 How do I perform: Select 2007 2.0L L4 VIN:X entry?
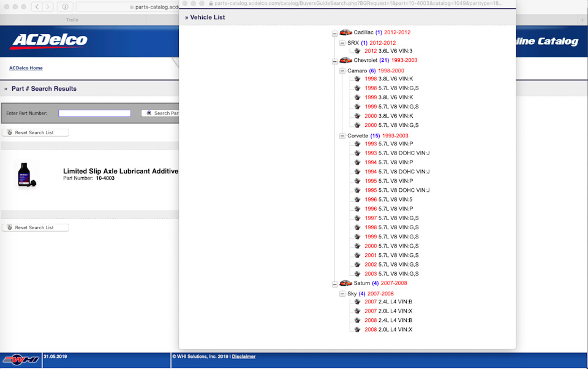pos(388,311)
